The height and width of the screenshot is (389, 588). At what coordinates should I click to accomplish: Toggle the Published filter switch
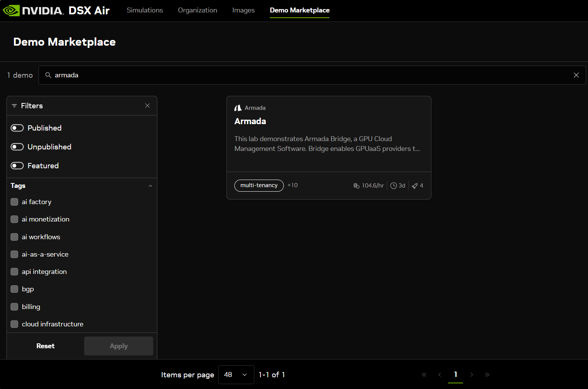tap(17, 128)
